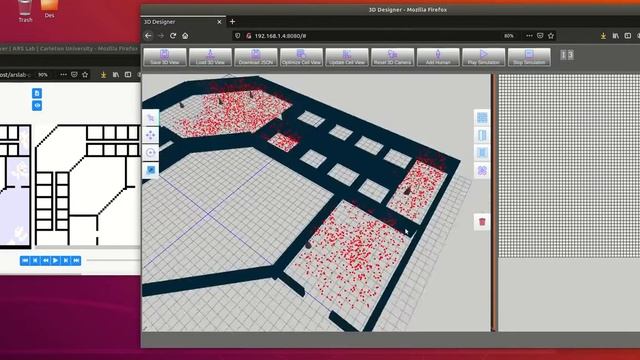Open downloads in ARS Lab Firefox window
640x360 pixels.
103,75
